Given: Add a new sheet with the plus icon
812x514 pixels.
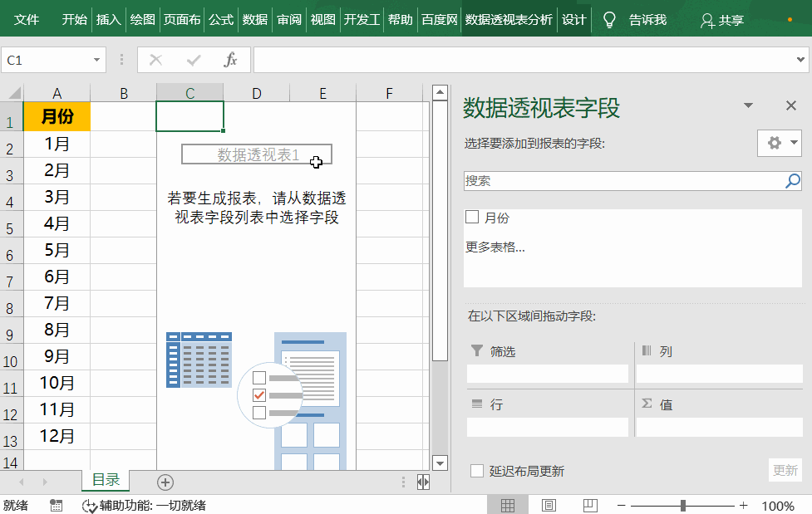Looking at the screenshot, I should pyautogui.click(x=165, y=482).
